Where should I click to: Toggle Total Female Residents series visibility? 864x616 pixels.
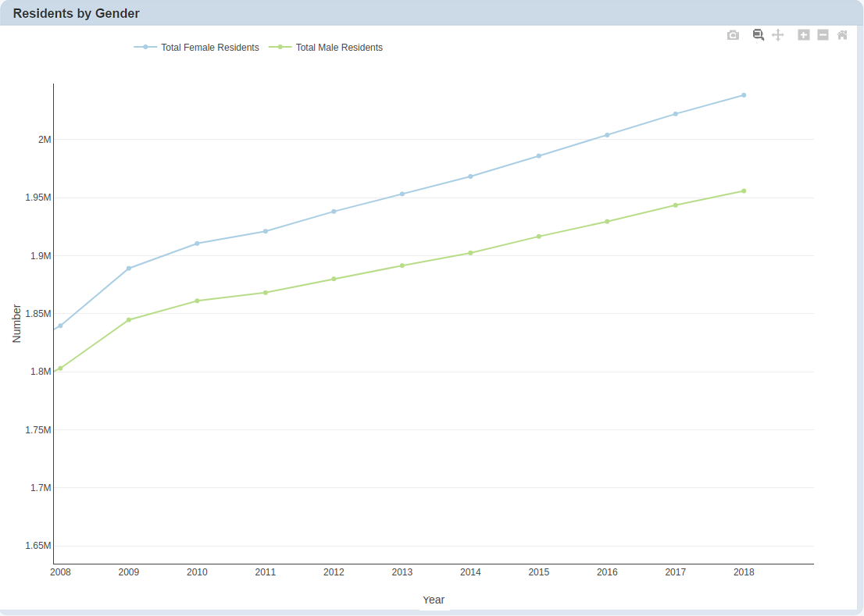209,48
